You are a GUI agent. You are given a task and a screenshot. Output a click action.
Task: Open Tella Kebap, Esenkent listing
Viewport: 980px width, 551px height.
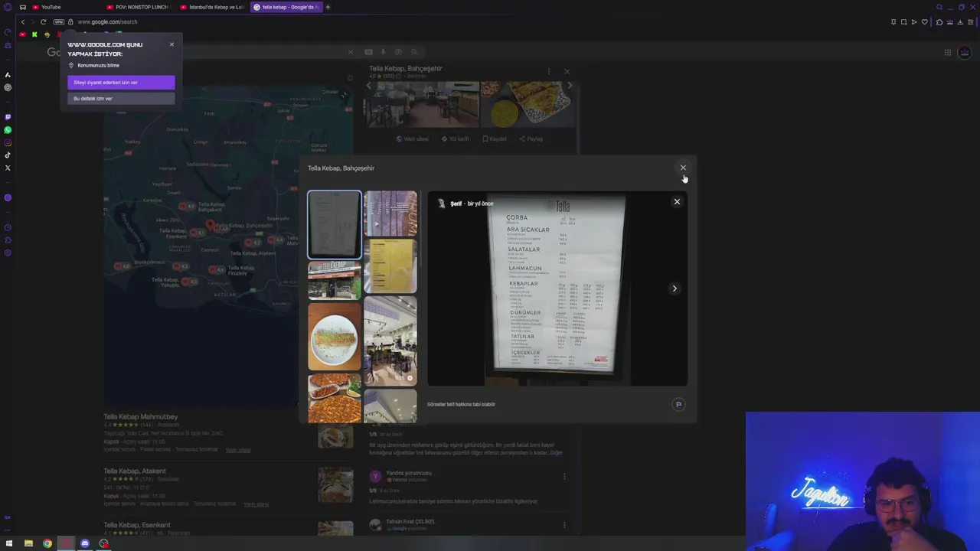137,525
